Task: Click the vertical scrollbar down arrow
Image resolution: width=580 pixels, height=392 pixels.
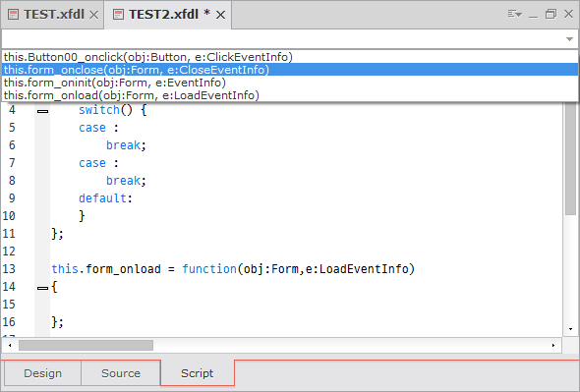Action: click(571, 329)
